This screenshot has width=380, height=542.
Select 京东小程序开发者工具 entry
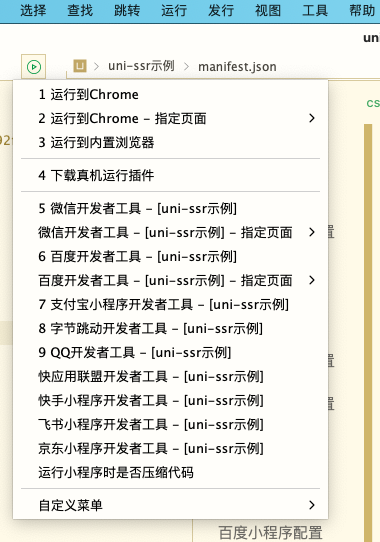point(170,449)
